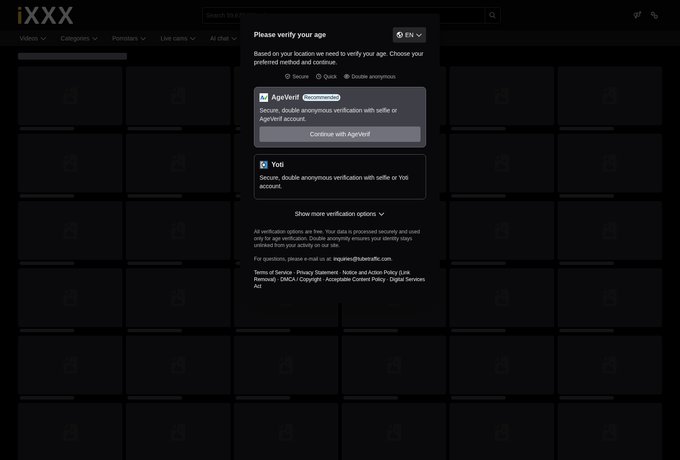Open the AI chat menu

(x=223, y=39)
